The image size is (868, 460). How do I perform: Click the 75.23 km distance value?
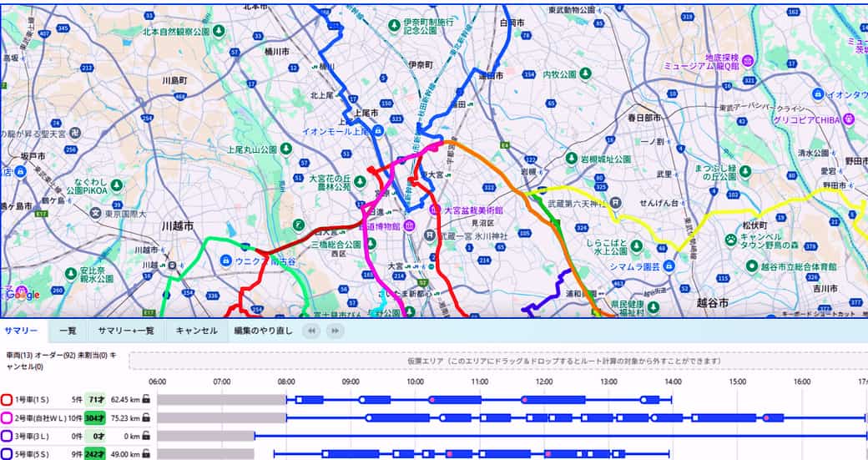point(125,418)
